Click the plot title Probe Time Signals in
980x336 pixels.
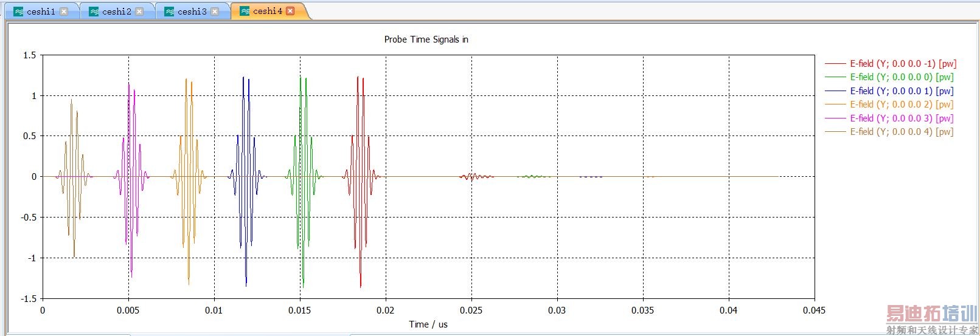pos(426,39)
